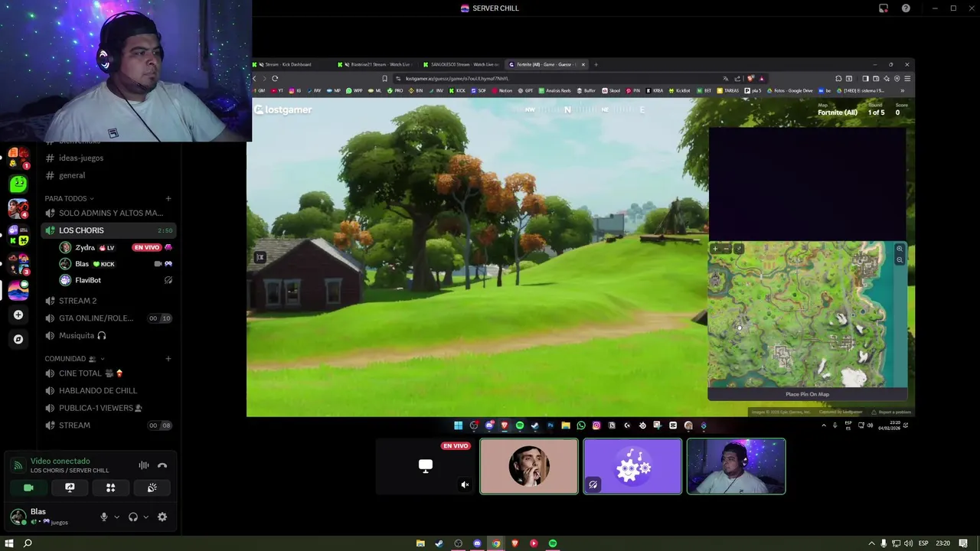Disconnect from voice channel

(x=162, y=465)
